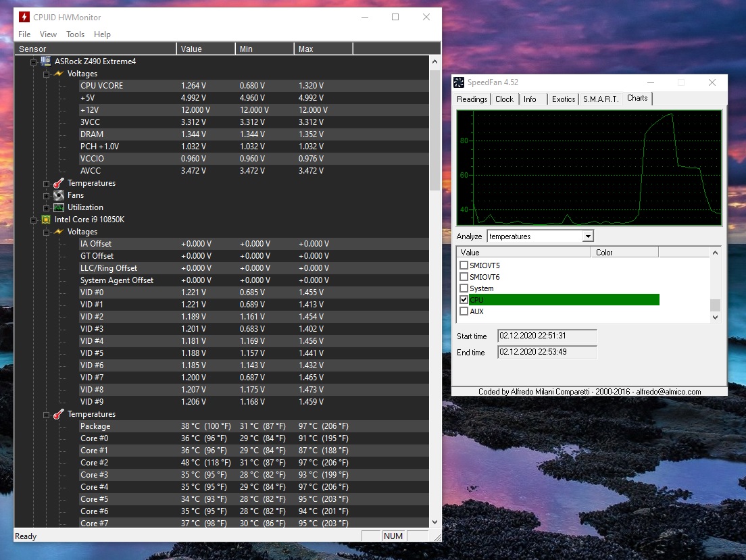This screenshot has width=746, height=560.
Task: Collapse the Intel Core i9 Temperatures section
Action: 46,415
